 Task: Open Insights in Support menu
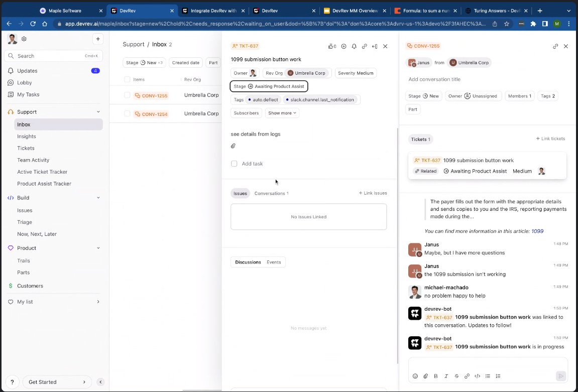(27, 137)
